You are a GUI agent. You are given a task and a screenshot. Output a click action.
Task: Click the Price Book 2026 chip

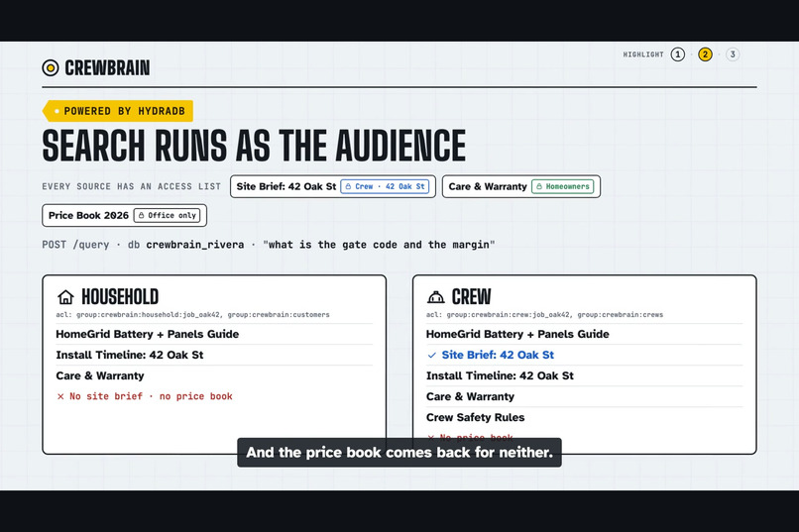[124, 215]
